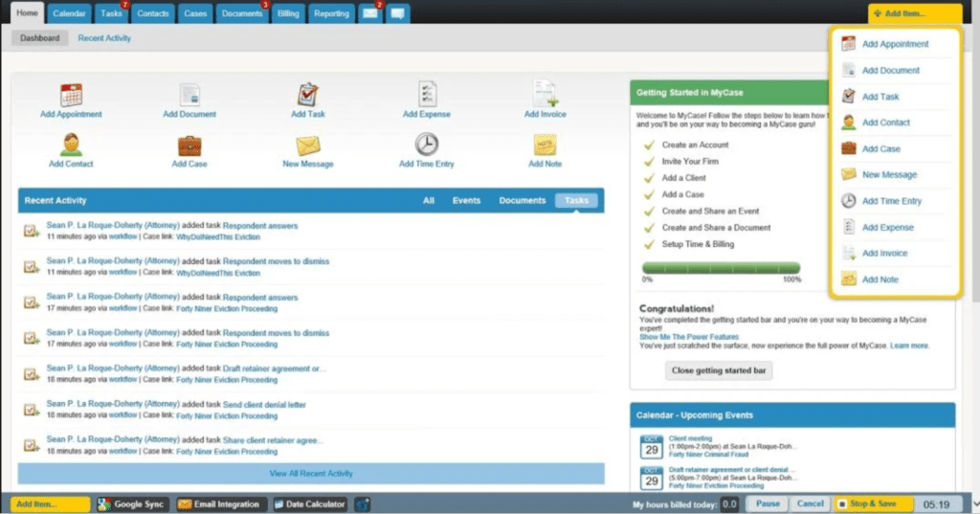Go to the Contacts tab
Image resolution: width=980 pixels, height=514 pixels.
(153, 13)
